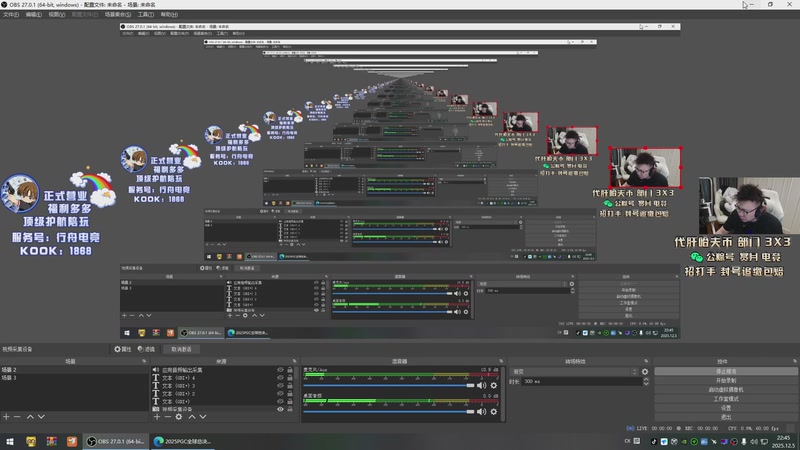Image resolution: width=800 pixels, height=450 pixels.
Task: Remove the selected source with minus icon
Action: (x=167, y=417)
